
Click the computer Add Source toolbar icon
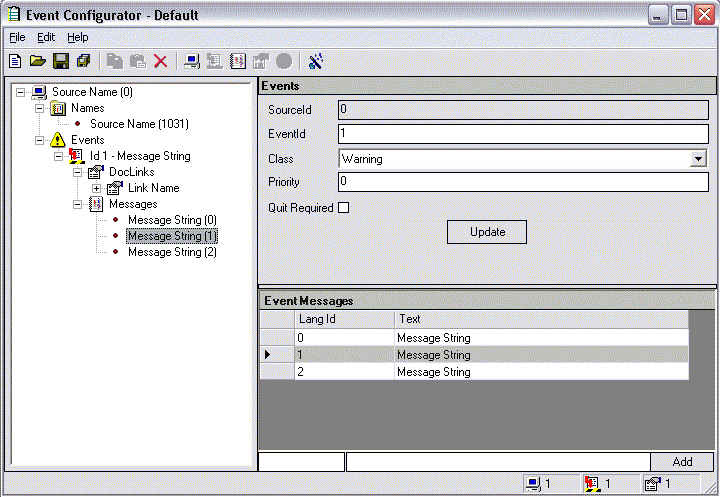191,61
